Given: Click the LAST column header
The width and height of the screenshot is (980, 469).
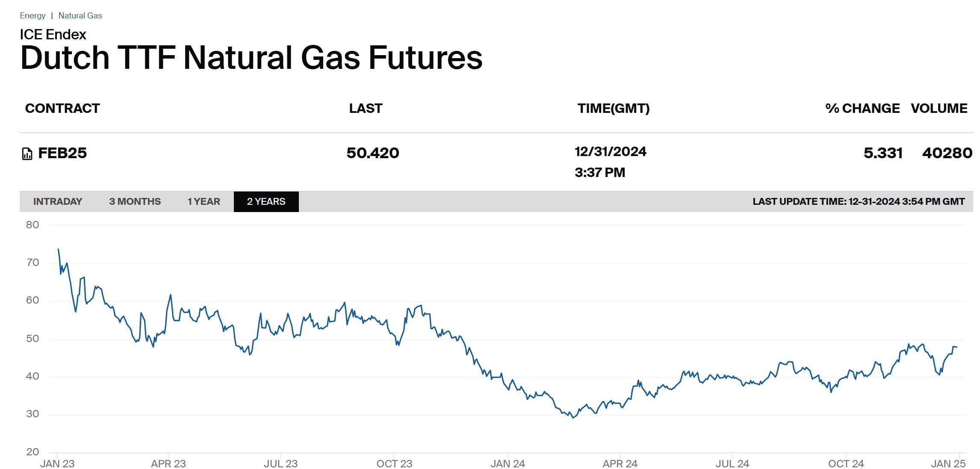Looking at the screenshot, I should tap(366, 109).
